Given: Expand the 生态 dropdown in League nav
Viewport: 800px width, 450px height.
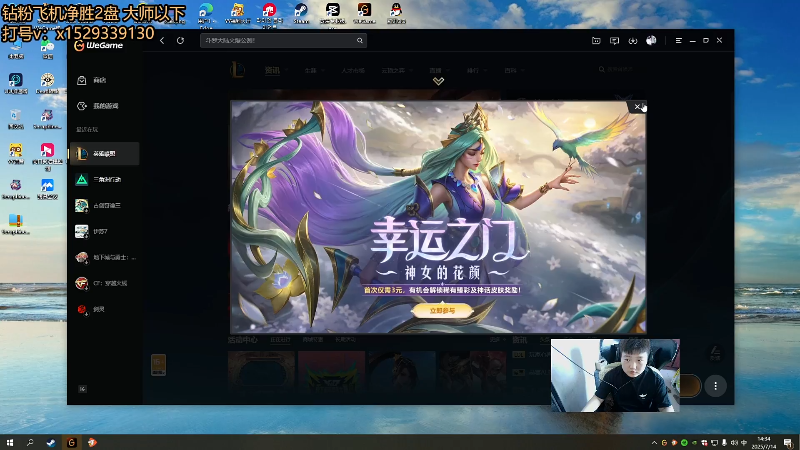Looking at the screenshot, I should [x=314, y=70].
